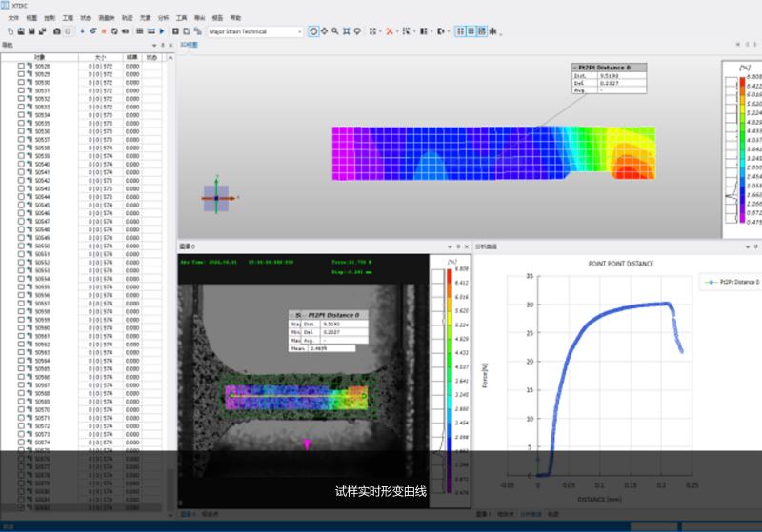Viewport: 762px width, 532px height.
Task: Select the zoom magnifier tool
Action: 334,31
